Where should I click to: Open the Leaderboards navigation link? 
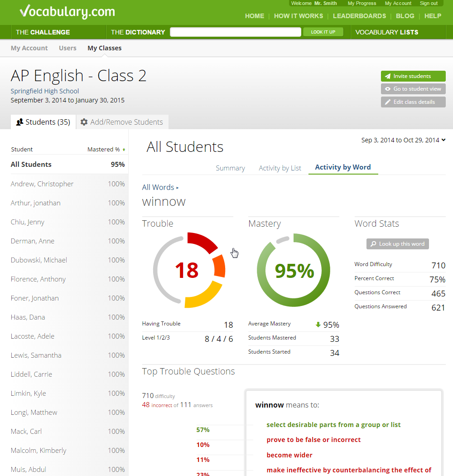click(x=359, y=16)
